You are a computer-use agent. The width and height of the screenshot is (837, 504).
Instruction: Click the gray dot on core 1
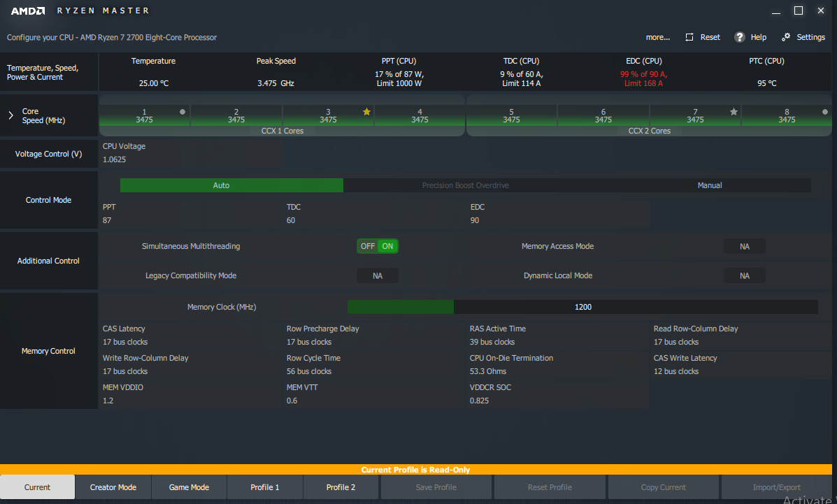click(x=183, y=112)
